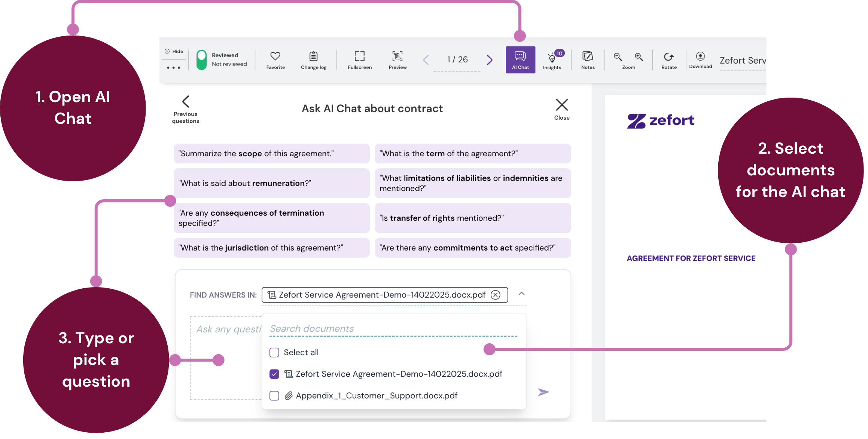Screen dimensions: 868x439
Task: Toggle the Reviewed / Not reviewed switch
Action: pos(202,60)
